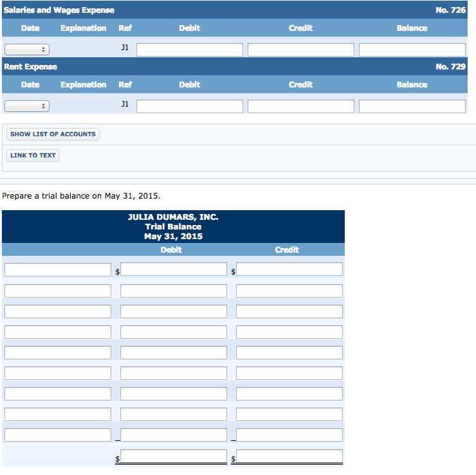Focus seventh trial balance row debit field
Image resolution: width=476 pixels, height=475 pixels.
pos(174,394)
